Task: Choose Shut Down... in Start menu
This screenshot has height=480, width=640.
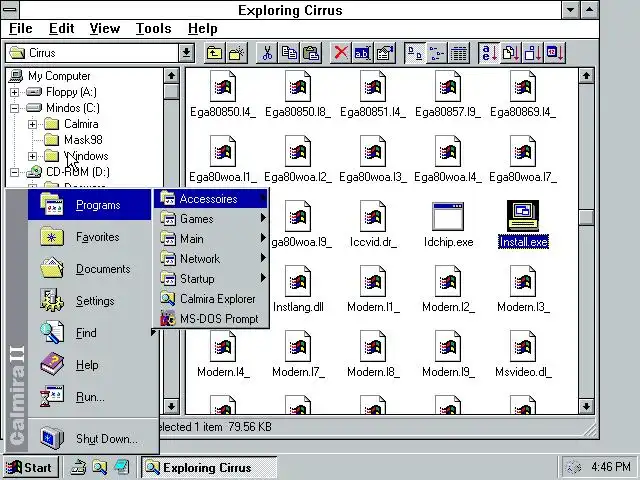Action: [x=93, y=439]
